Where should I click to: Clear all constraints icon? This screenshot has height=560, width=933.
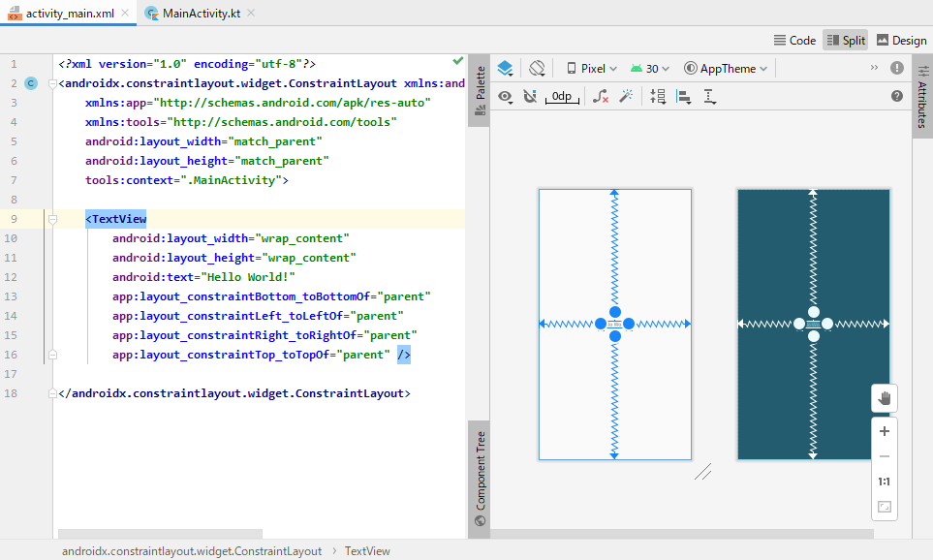[601, 97]
